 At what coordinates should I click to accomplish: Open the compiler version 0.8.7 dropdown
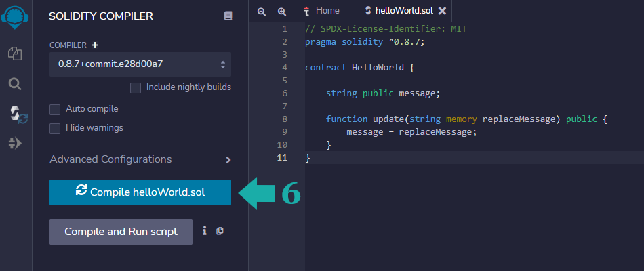click(140, 64)
